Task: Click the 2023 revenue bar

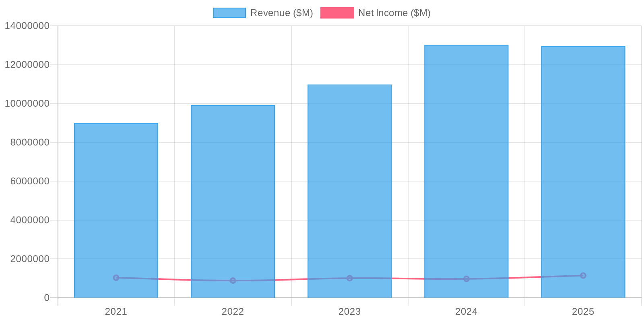Action: (349, 181)
